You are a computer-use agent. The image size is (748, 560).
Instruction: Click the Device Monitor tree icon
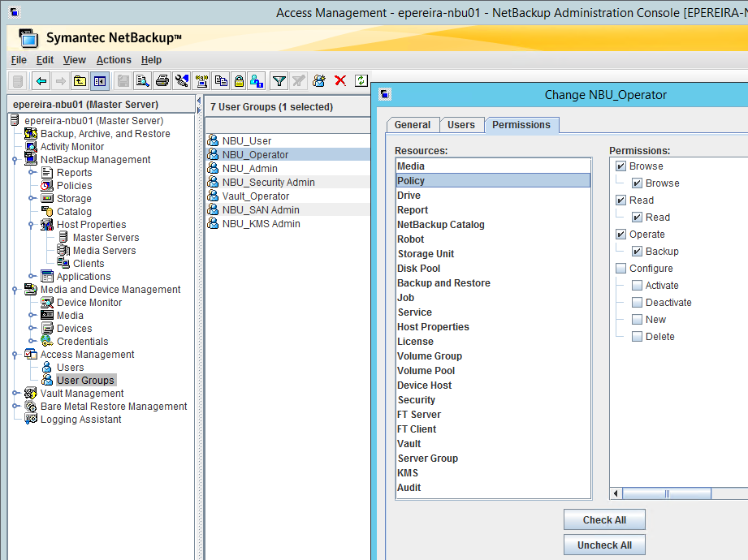47,302
